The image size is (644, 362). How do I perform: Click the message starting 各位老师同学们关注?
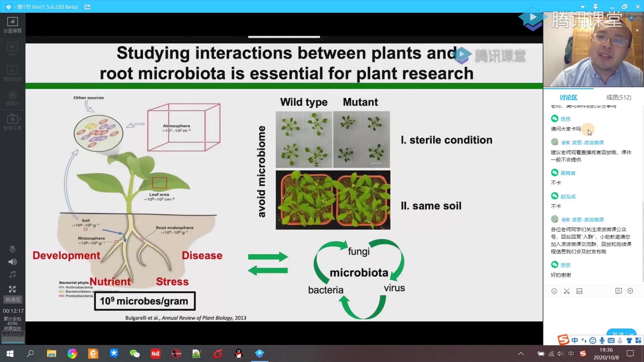pos(591,241)
